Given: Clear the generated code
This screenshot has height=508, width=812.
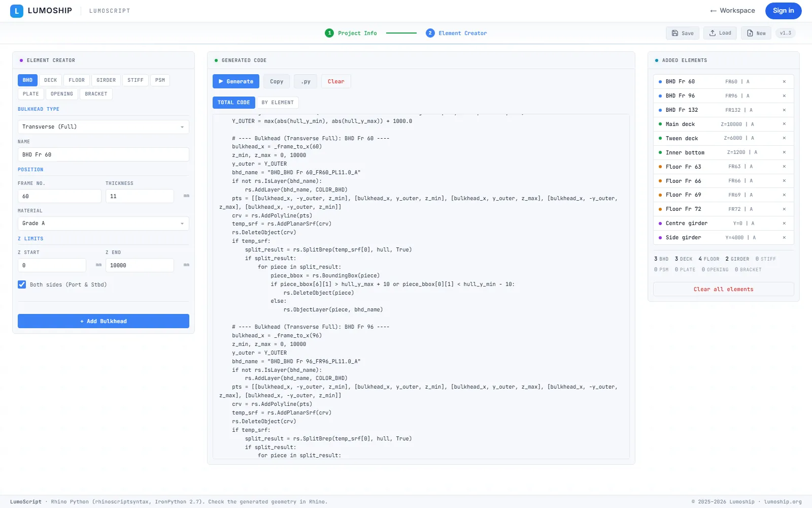Looking at the screenshot, I should coord(336,81).
